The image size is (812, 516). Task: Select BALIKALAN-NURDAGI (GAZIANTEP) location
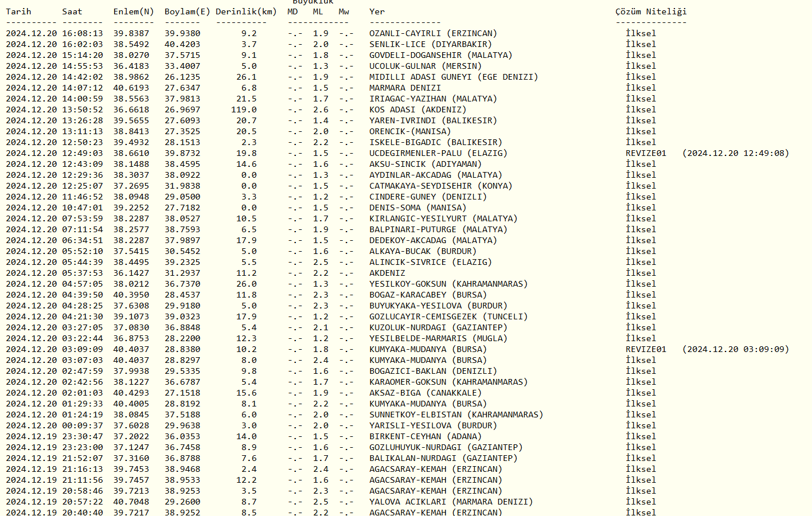click(443, 458)
